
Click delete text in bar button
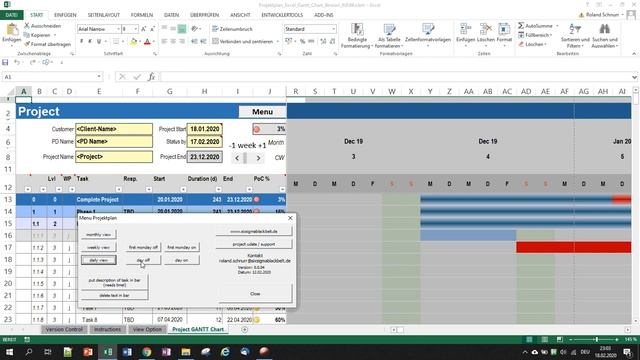pos(114,295)
